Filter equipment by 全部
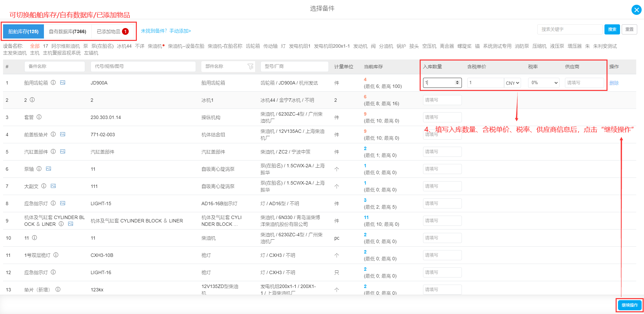The height and width of the screenshot is (314, 644). (x=35, y=46)
